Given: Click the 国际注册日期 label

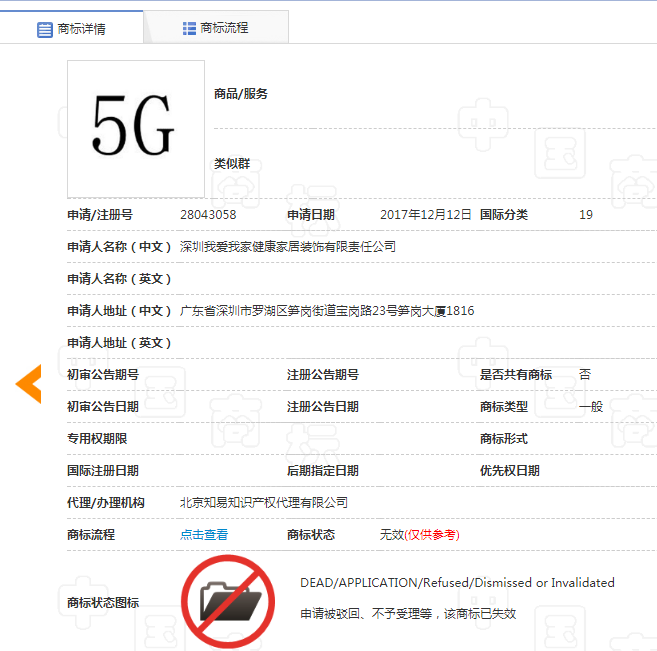Looking at the screenshot, I should tap(103, 471).
